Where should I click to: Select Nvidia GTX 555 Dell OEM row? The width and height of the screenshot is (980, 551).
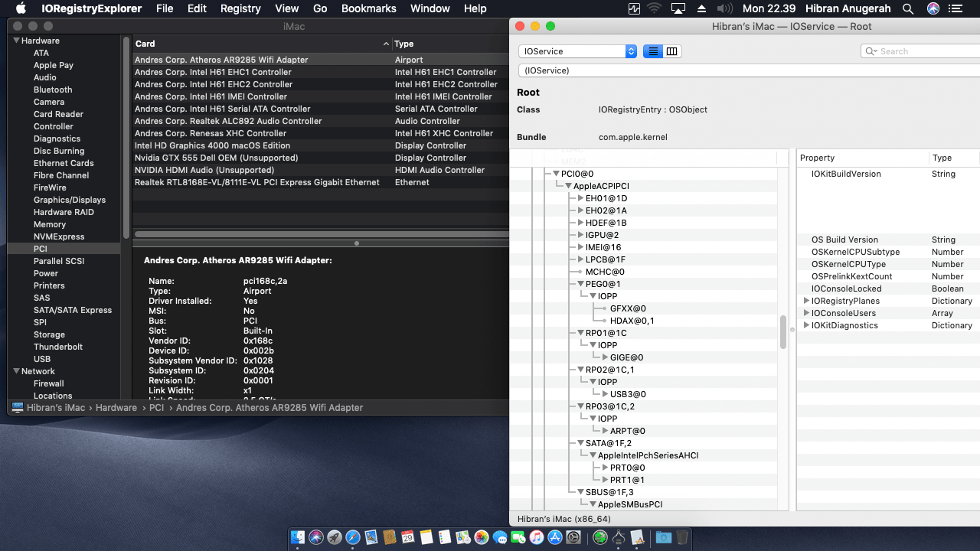pyautogui.click(x=321, y=158)
